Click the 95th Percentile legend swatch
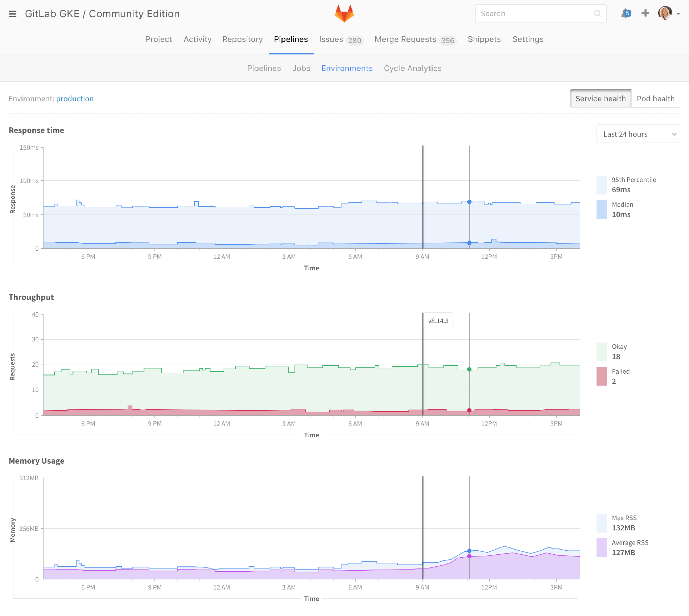Screen dimensions: 689x616 pyautogui.click(x=602, y=185)
